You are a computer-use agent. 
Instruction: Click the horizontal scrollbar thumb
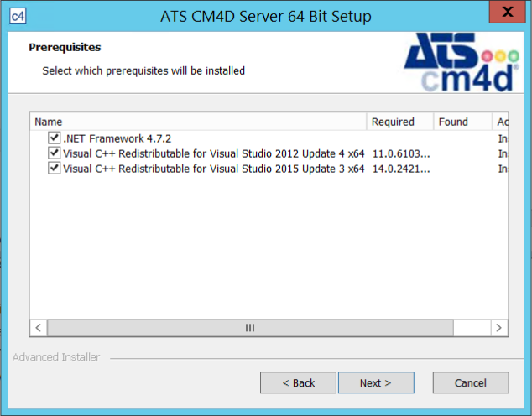249,328
